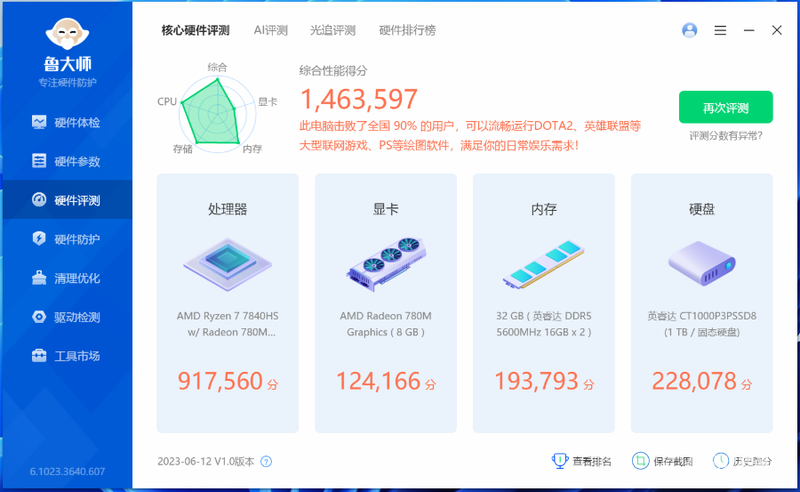Switch to 光追评测 tab
The height and width of the screenshot is (492, 800).
333,31
